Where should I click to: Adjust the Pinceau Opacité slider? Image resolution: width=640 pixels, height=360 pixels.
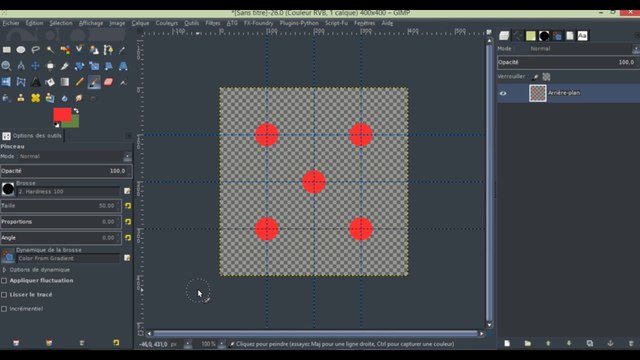pos(66,171)
